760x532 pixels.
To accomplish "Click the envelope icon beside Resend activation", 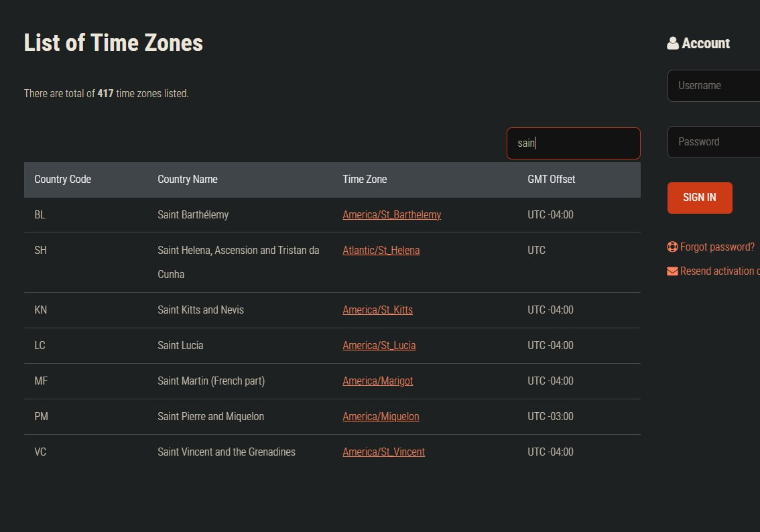I will click(672, 271).
